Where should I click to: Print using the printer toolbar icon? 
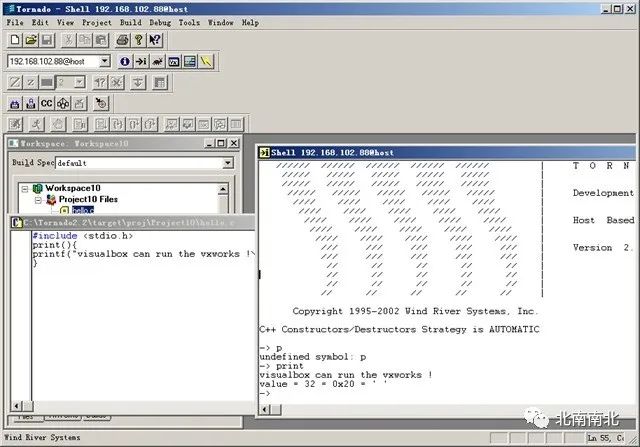tap(122, 40)
